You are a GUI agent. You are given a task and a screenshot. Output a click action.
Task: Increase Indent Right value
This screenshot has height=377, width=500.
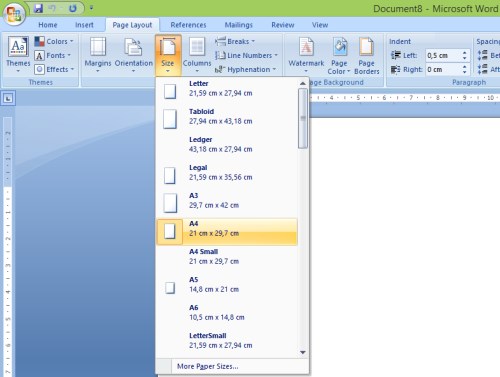tap(465, 66)
